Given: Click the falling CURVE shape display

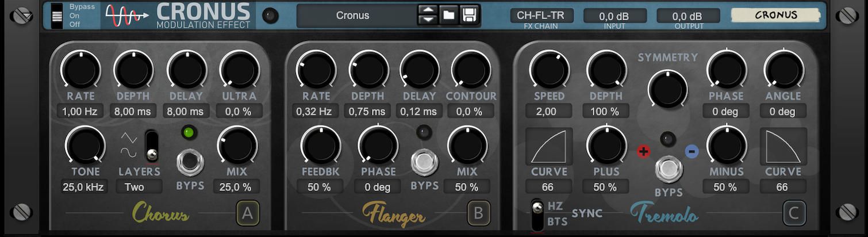Looking at the screenshot, I should (783, 146).
